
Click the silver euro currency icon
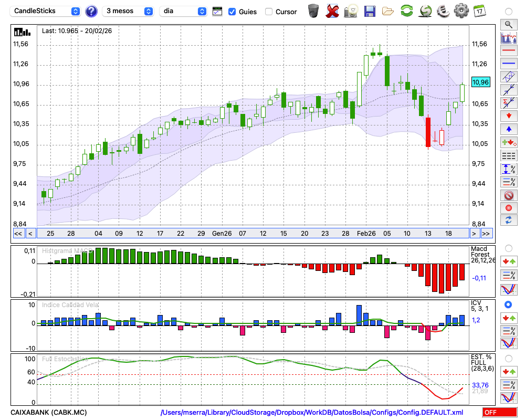click(x=443, y=10)
